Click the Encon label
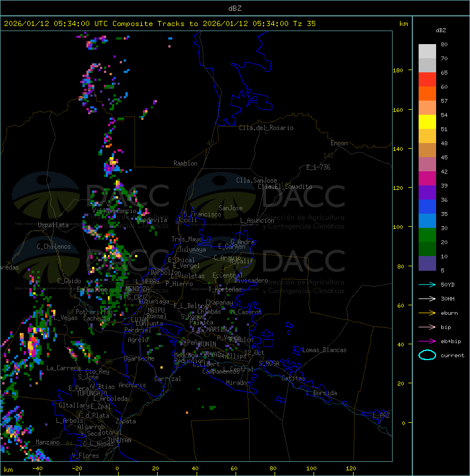This screenshot has width=470, height=476. coord(339,143)
